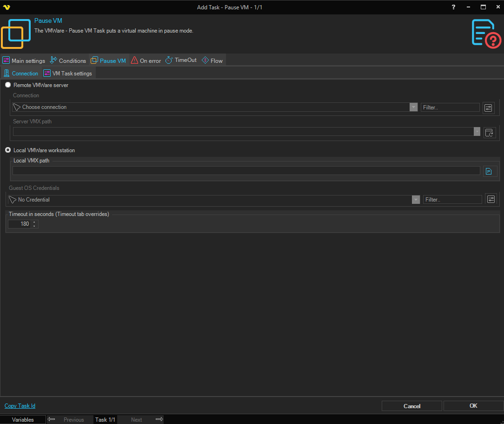504x424 pixels.
Task: Click the manage connections icon beside Filter
Action: [x=488, y=108]
